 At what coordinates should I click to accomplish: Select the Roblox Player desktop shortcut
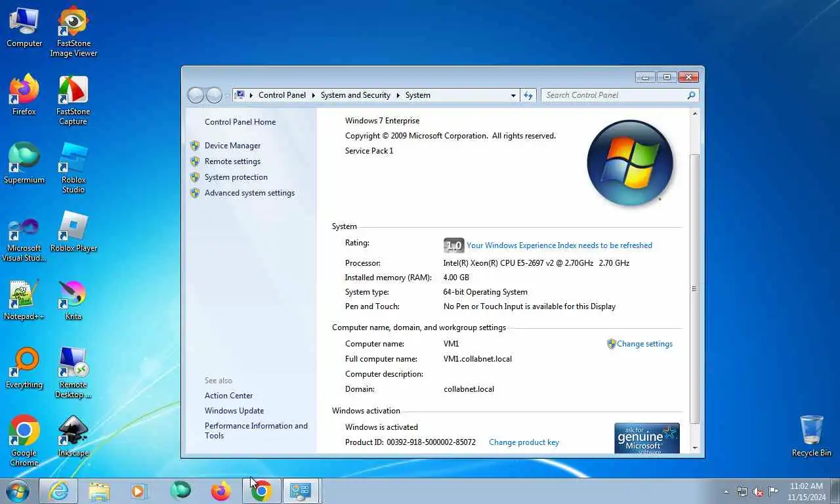coord(73,232)
